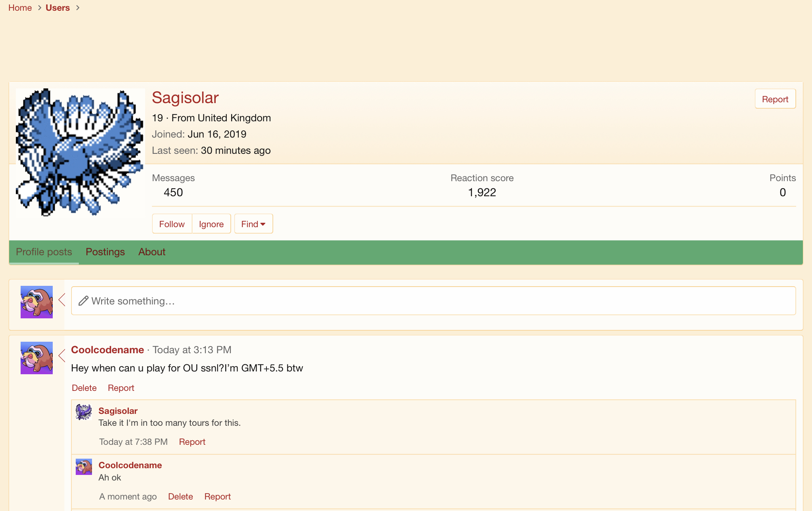Viewport: 812px width, 511px height.
Task: Click the Reaction score value 1,922
Action: pyautogui.click(x=482, y=192)
